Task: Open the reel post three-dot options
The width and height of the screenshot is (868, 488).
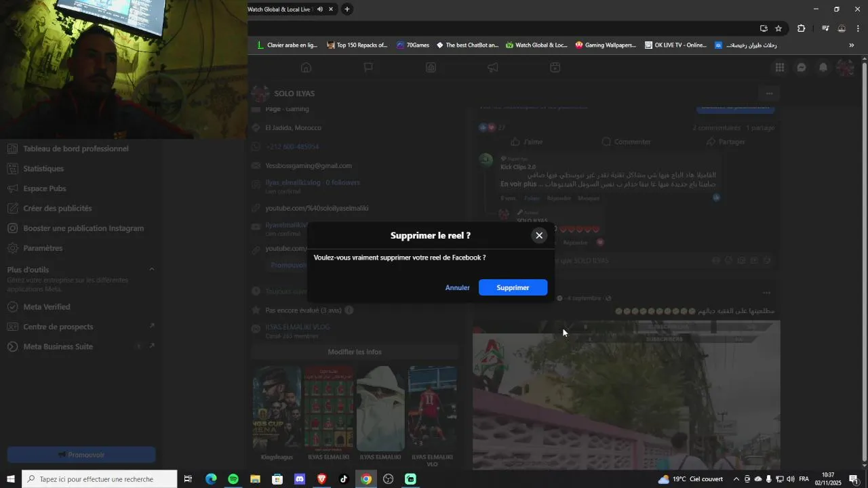Action: point(766,293)
